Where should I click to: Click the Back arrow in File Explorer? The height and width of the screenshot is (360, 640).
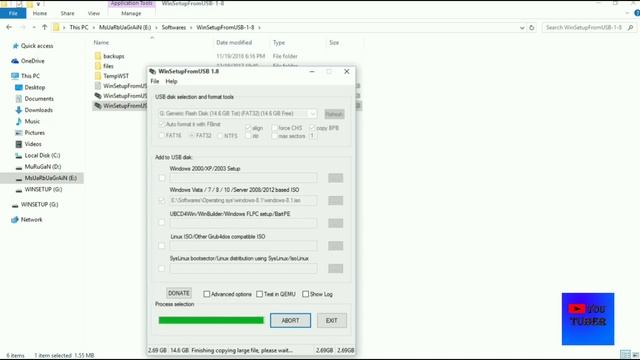[x=9, y=27]
